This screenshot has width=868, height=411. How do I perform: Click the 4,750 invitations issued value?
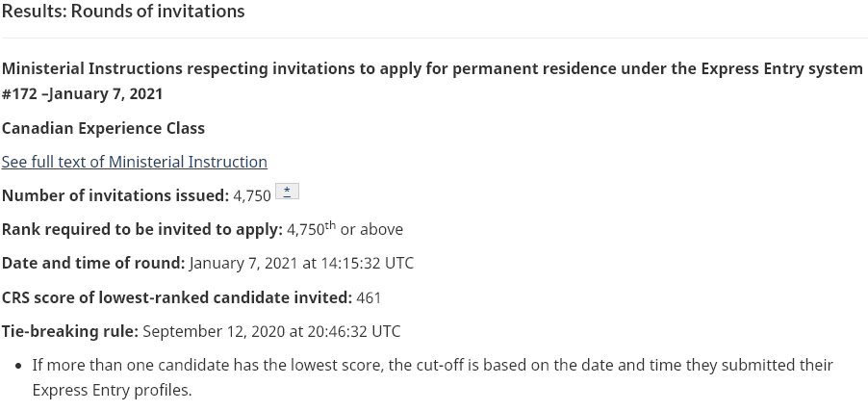(x=252, y=195)
